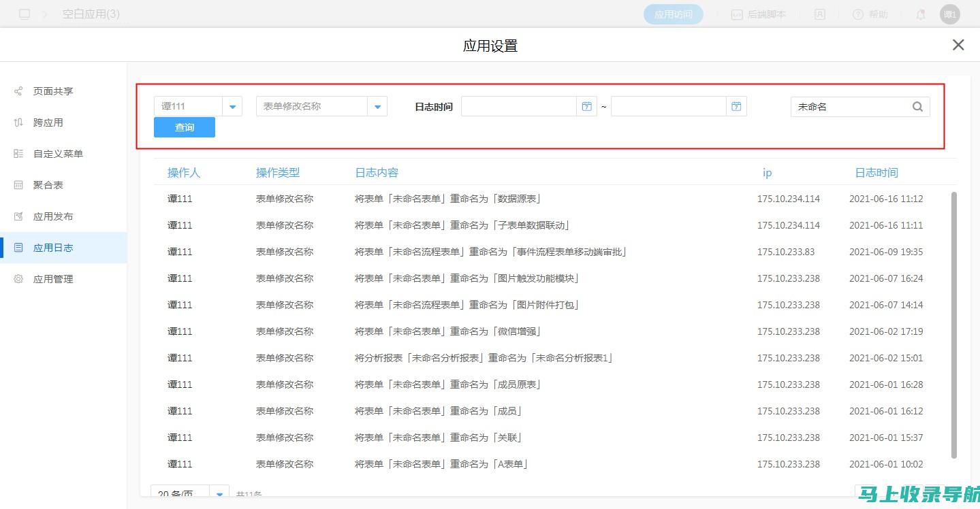Screen dimensions: 980x509
Task: Click the 应用访问 button in top bar
Action: coord(674,14)
